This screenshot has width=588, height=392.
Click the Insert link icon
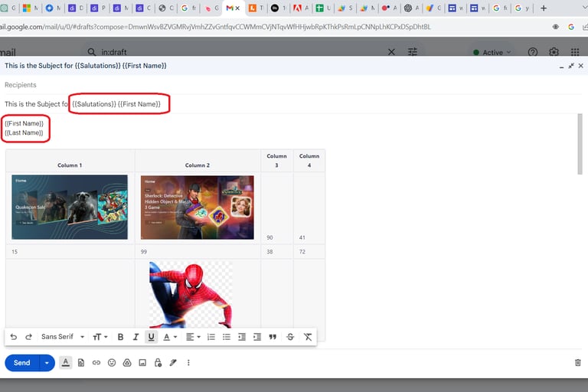(x=96, y=363)
